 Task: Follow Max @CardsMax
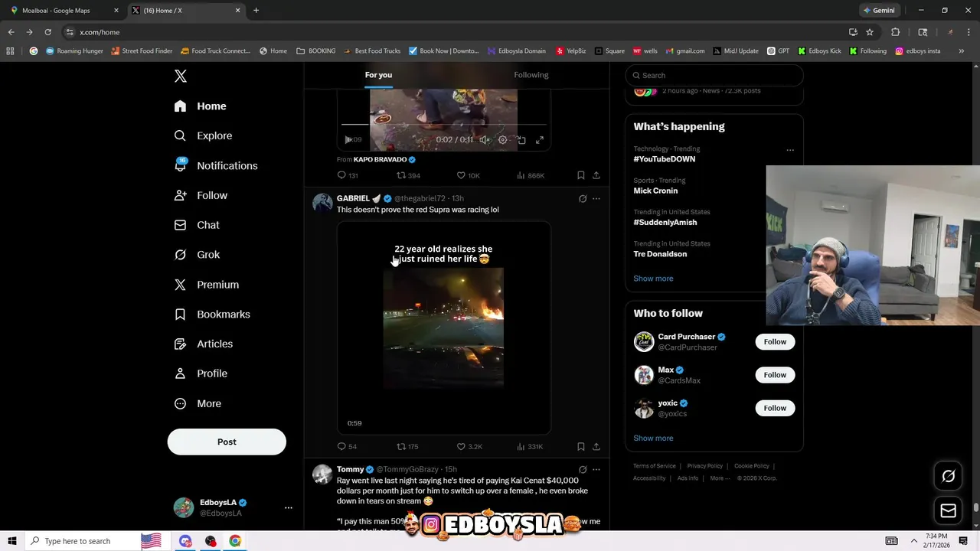[775, 375]
